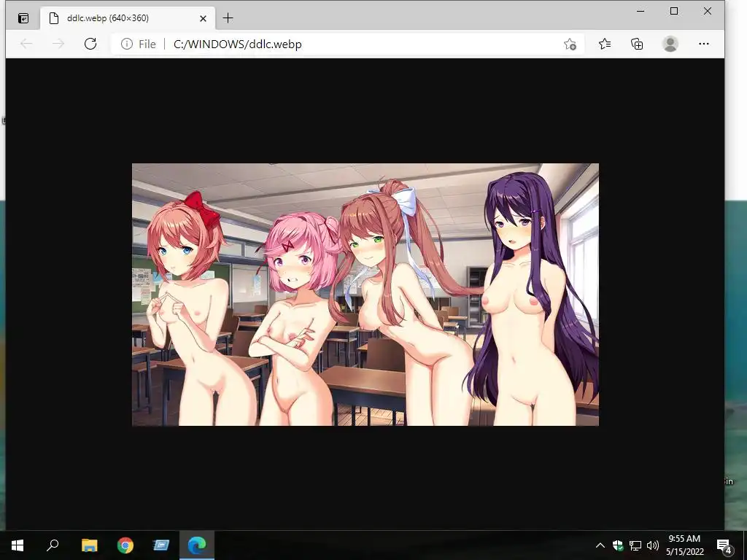
Task: Switch to Microsoft Edge on taskbar
Action: click(197, 545)
